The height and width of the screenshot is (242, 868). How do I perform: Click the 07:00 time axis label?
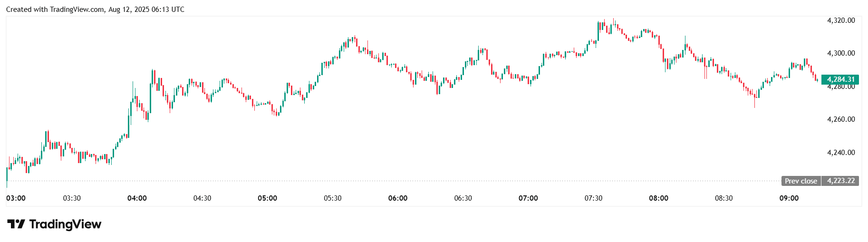(528, 198)
